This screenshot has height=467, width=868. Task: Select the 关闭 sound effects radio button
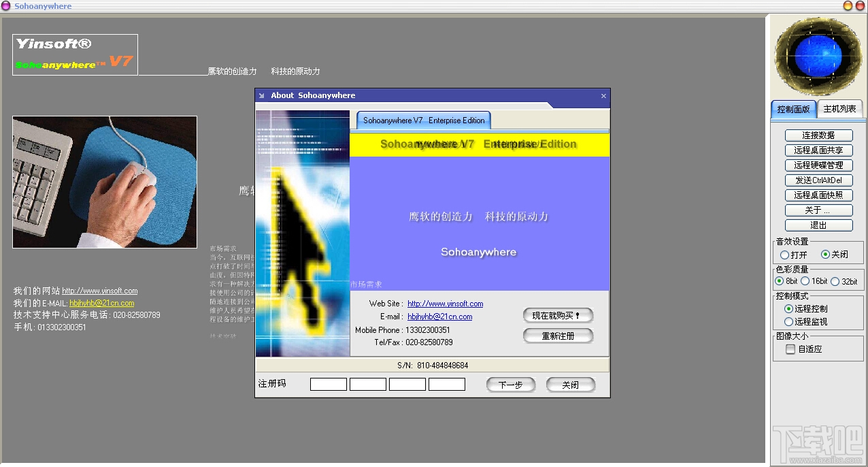coord(835,255)
